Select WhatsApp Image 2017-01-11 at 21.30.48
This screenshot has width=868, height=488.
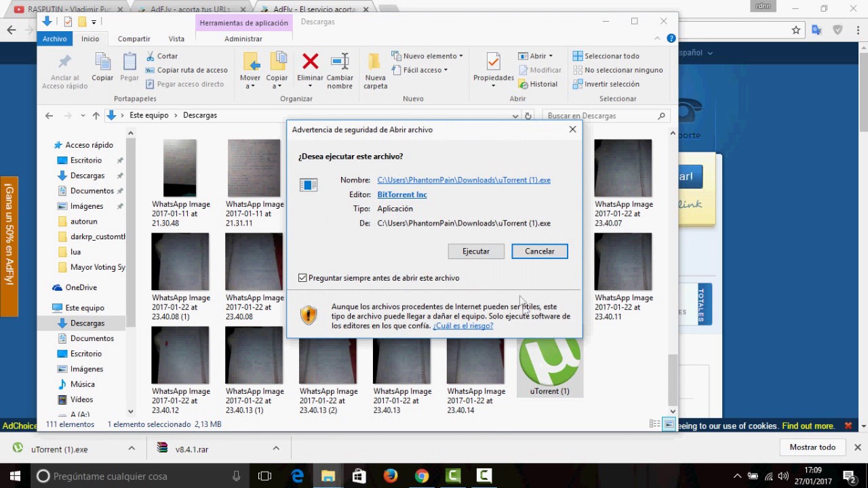coord(180,183)
